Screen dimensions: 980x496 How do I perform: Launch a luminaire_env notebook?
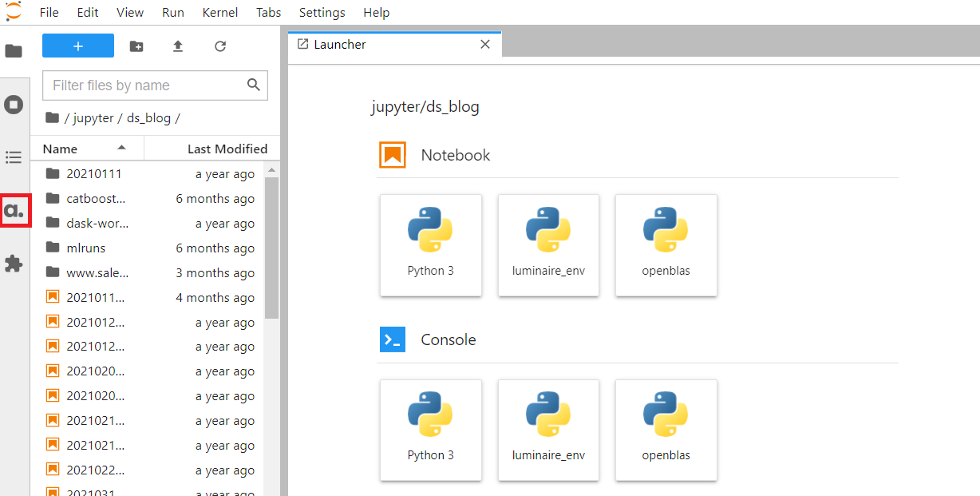click(548, 245)
